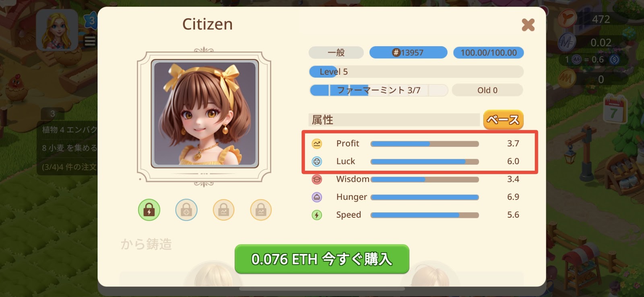Click the red Wisdom attribute icon
644x297 pixels.
click(x=317, y=179)
